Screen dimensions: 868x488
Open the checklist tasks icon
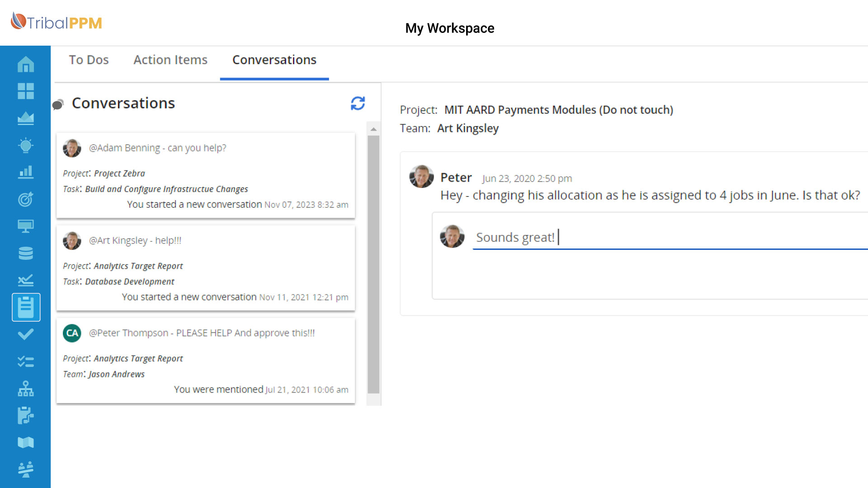pos(26,361)
